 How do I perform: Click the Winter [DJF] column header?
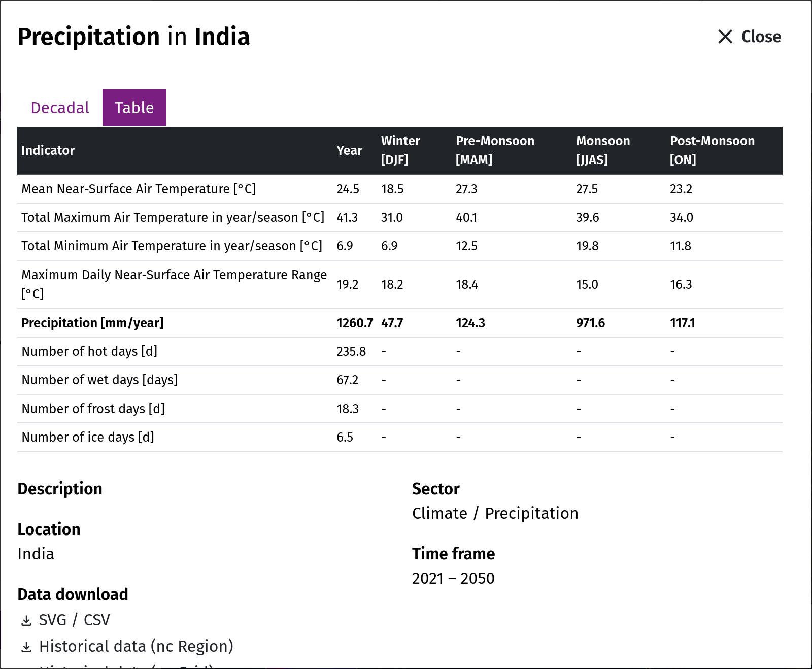(x=400, y=150)
